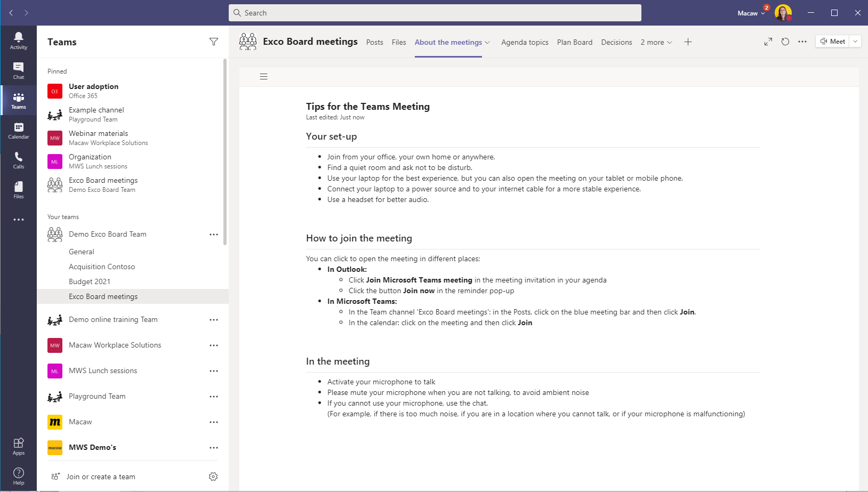Image resolution: width=868 pixels, height=492 pixels.
Task: Switch to the Agenda topics tab
Action: point(525,42)
